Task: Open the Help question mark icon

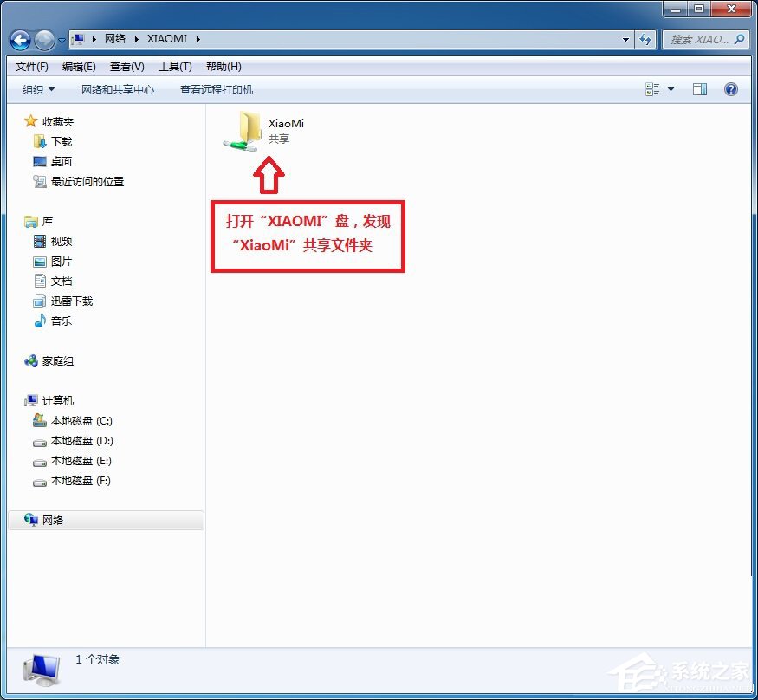Action: [731, 88]
